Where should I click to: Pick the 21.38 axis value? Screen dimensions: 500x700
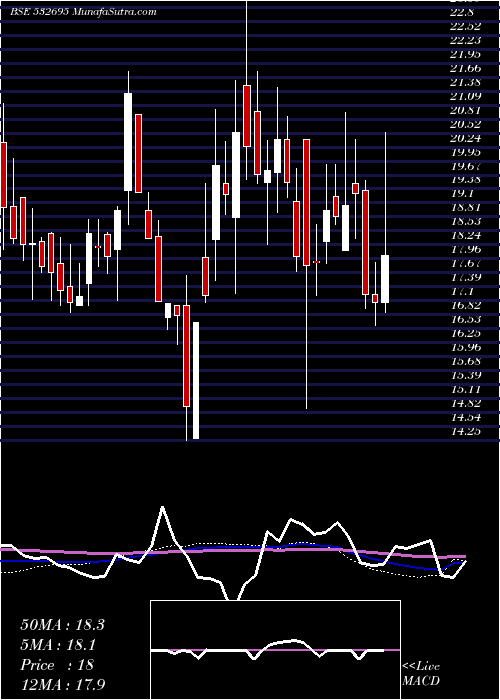point(466,82)
